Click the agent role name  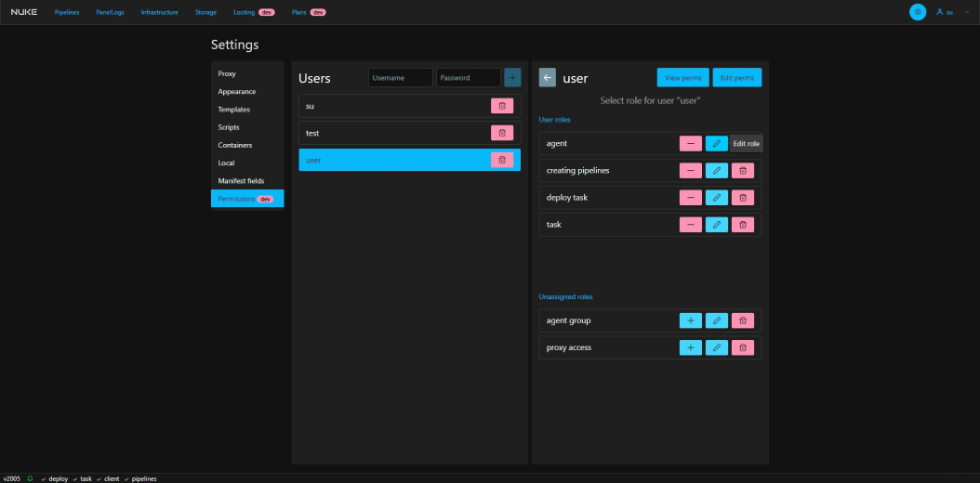[x=556, y=144]
